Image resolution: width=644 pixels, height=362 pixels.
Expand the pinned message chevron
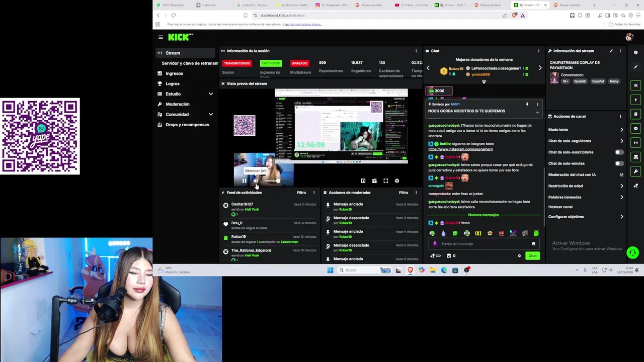tap(537, 113)
